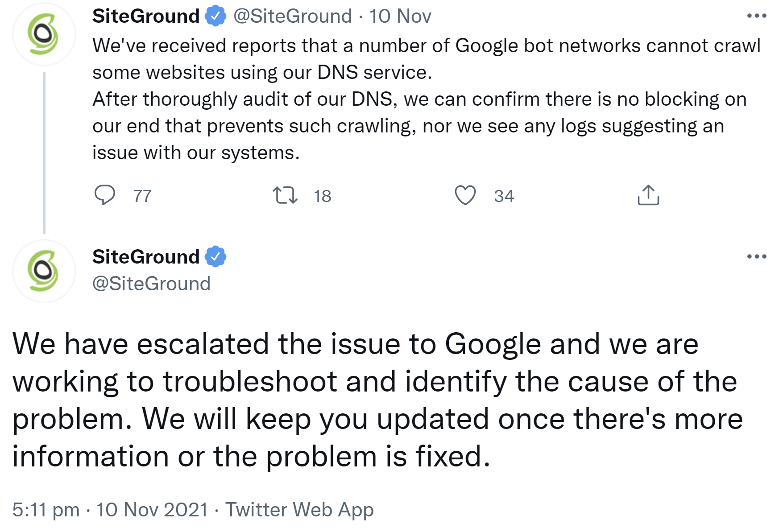Click SiteGround's verified badge on the second tweet

[x=216, y=256]
